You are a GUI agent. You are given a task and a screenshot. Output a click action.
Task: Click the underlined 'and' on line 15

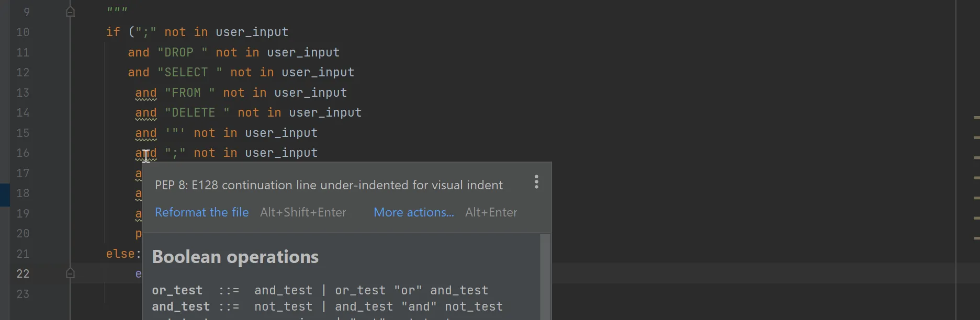(x=146, y=133)
